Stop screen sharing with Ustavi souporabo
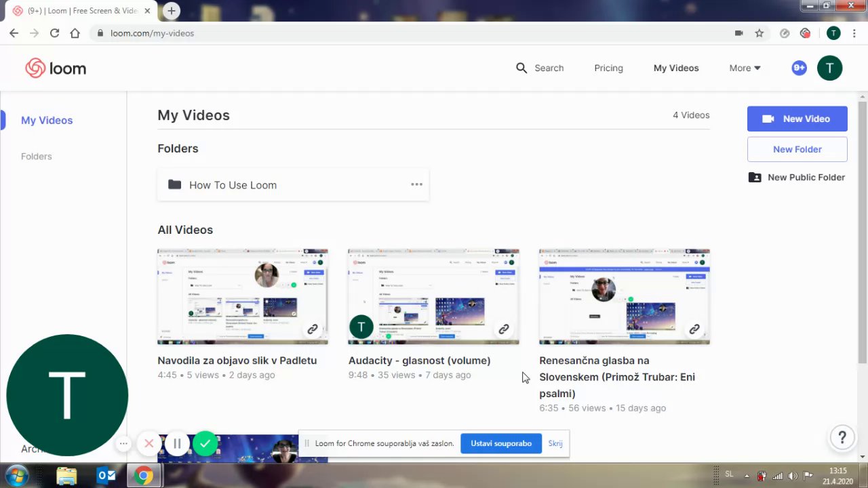 [x=501, y=443]
